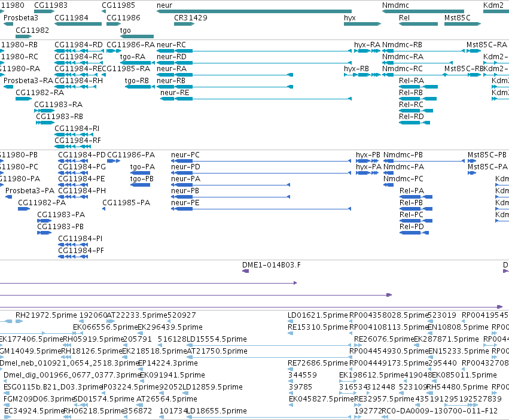Select the neur-RC transcript label
The width and height of the screenshot is (509, 420).
[x=172, y=44]
